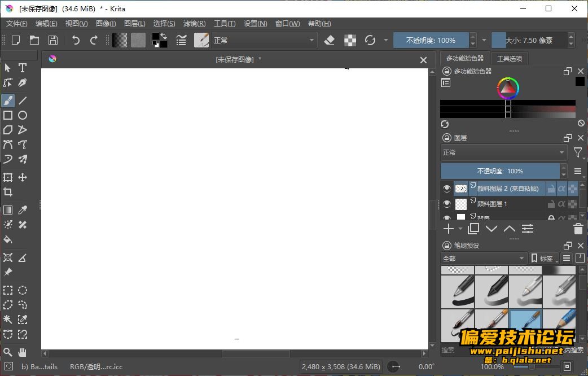
Task: Open the 滤镜(R) menu
Action: tap(194, 24)
